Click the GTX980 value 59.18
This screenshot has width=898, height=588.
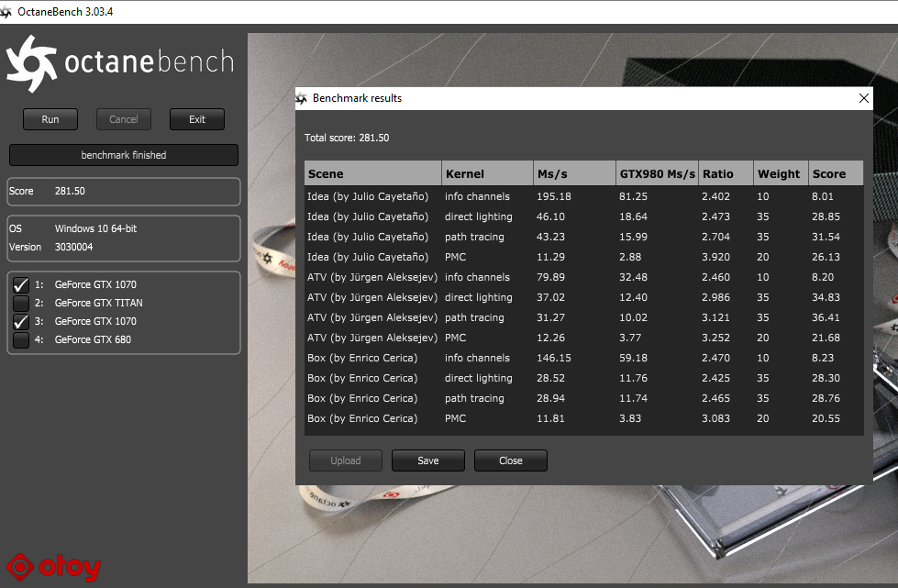coord(634,358)
